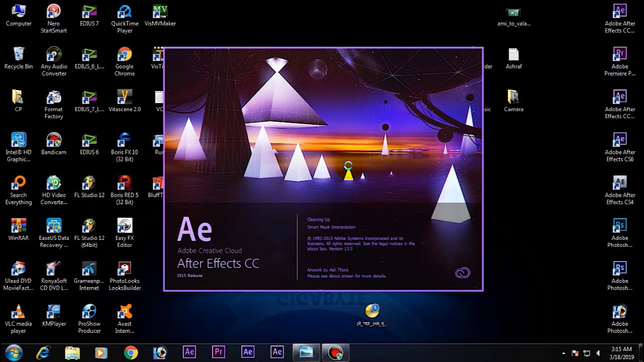Open Action Center flag in tray
Viewport: 644px width, 362px height.
coord(576,353)
